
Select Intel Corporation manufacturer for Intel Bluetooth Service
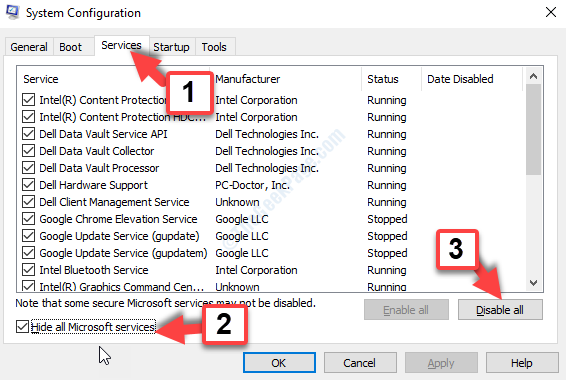click(256, 270)
